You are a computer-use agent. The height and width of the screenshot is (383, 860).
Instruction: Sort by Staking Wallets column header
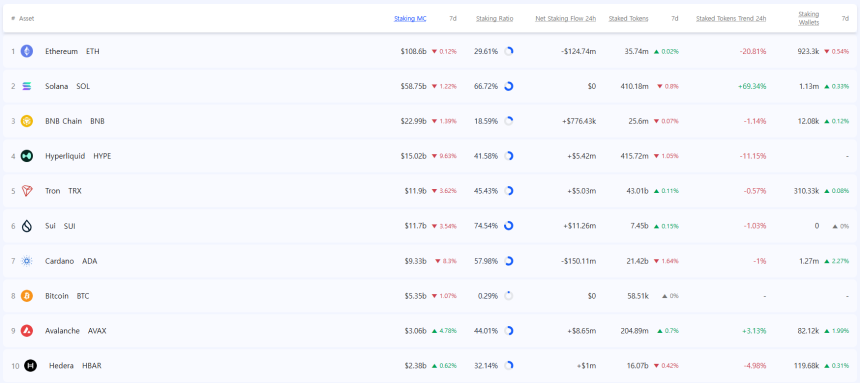pos(808,18)
